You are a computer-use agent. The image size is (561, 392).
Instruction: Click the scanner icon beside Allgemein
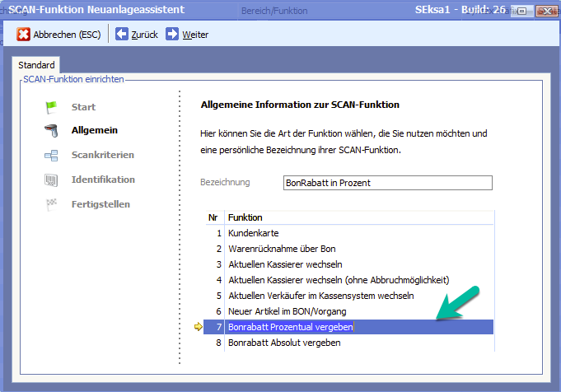pos(53,130)
